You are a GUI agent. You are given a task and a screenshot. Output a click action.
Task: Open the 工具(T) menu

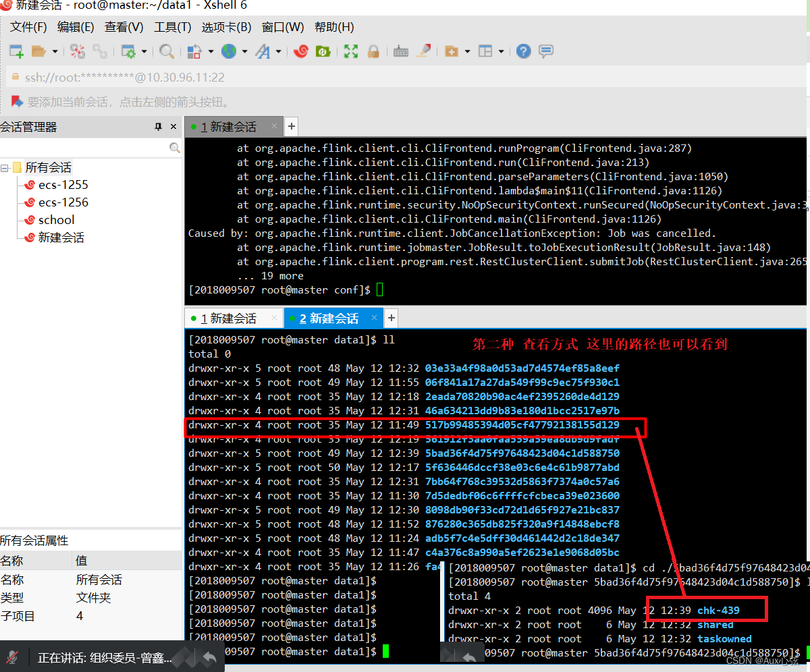[171, 27]
